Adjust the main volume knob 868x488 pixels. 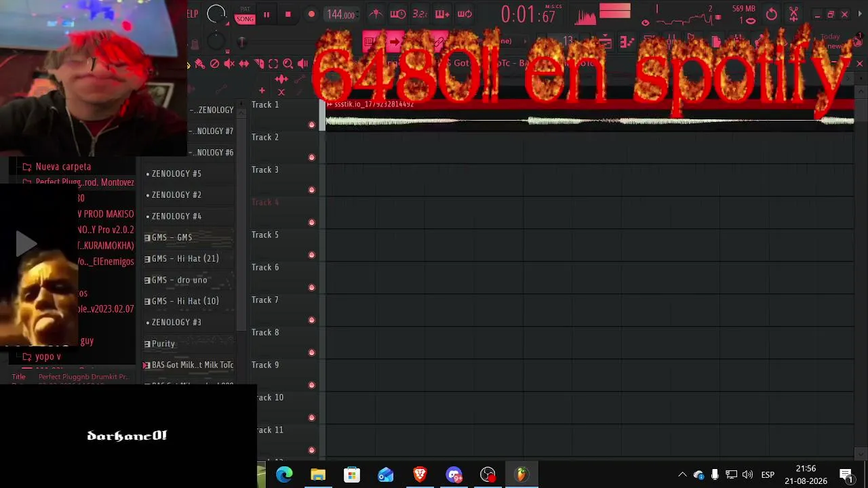(x=216, y=14)
